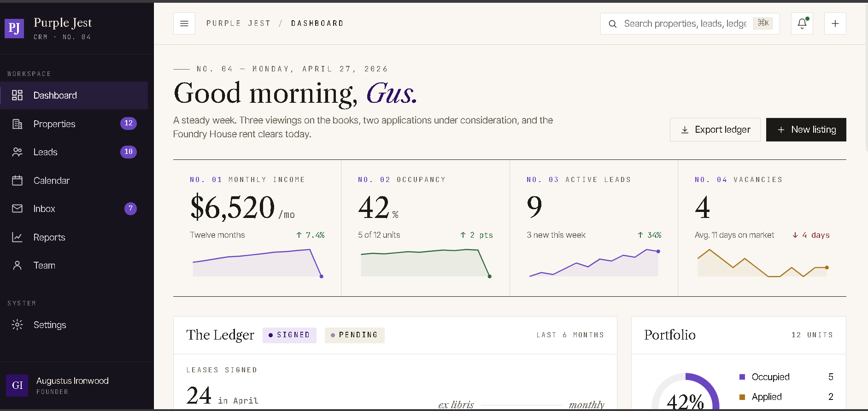868x411 pixels.
Task: Click the PJ logo icon
Action: click(x=14, y=29)
